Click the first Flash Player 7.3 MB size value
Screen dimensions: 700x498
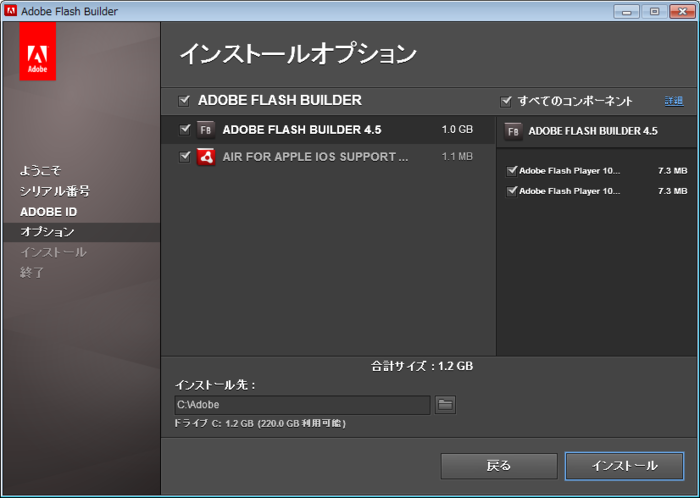672,171
